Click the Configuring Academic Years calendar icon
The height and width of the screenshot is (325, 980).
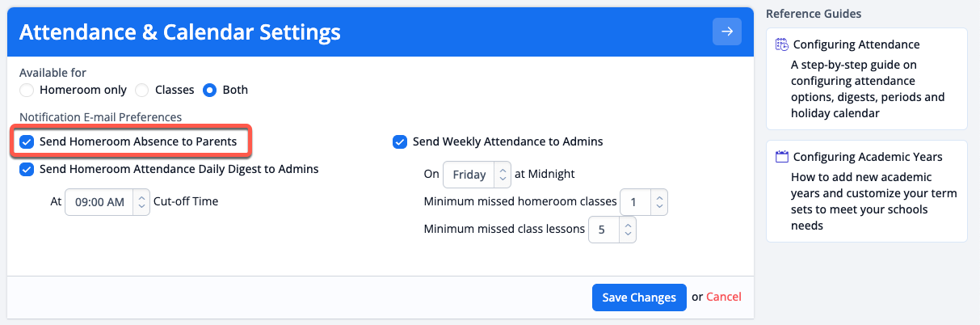pos(781,157)
